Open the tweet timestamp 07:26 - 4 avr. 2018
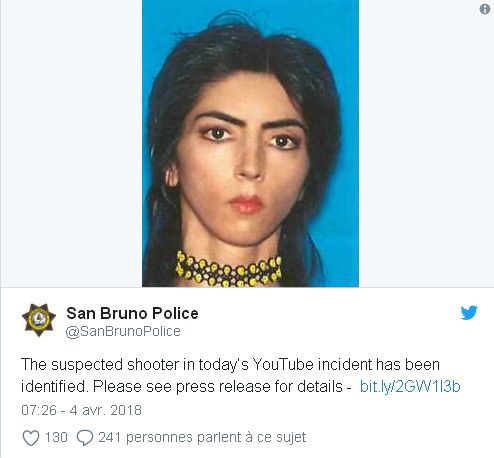 [x=81, y=410]
